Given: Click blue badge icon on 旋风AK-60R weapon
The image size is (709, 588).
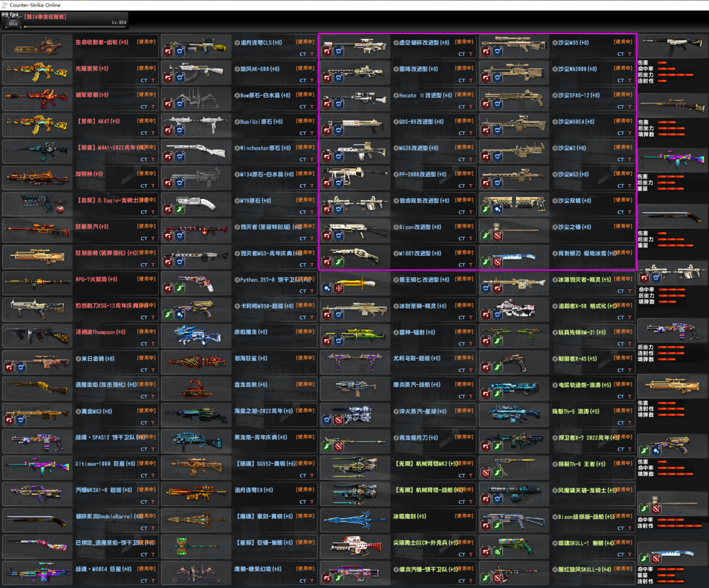Looking at the screenshot, I should coord(179,77).
